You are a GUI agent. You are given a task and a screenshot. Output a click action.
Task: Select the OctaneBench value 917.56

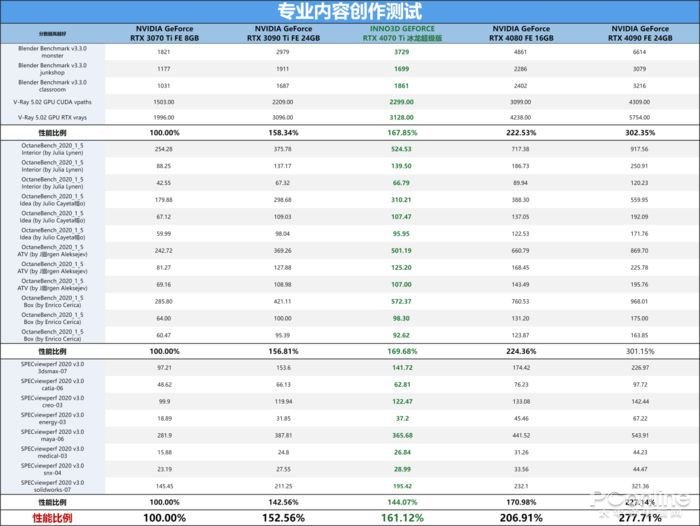[639, 149]
